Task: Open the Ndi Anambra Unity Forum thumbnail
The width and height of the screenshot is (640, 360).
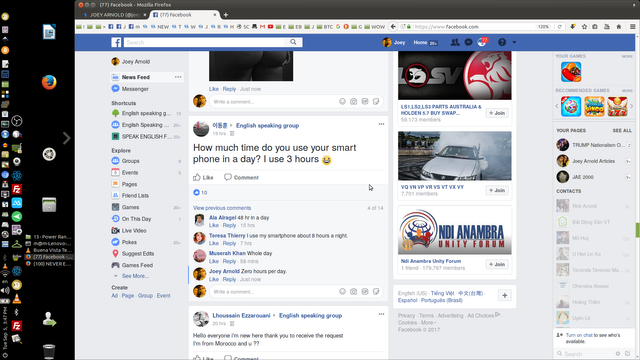Action: coord(454,231)
